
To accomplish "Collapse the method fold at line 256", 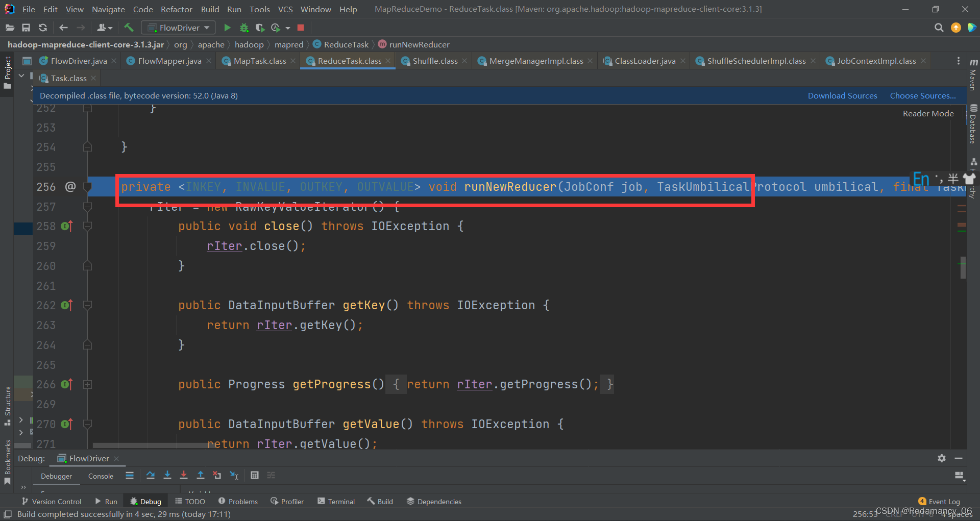I will point(87,187).
